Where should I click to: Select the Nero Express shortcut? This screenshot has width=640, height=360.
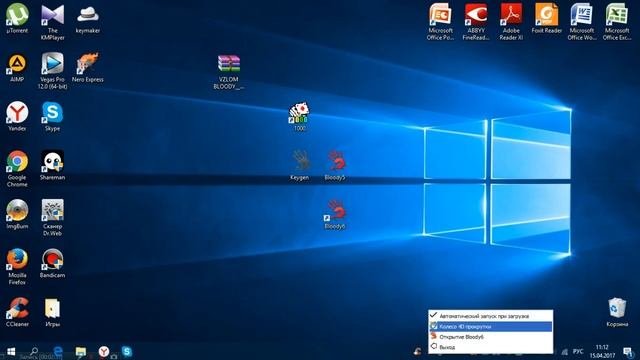coord(88,68)
